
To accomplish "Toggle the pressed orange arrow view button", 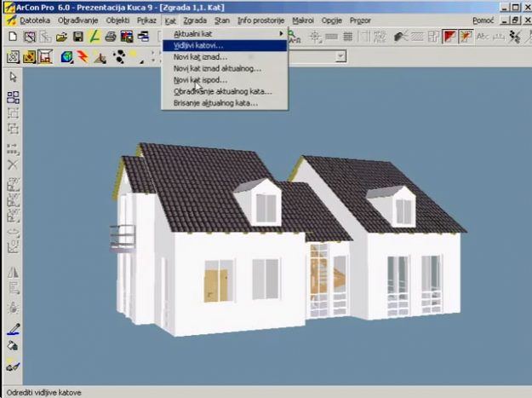I will pos(466,37).
